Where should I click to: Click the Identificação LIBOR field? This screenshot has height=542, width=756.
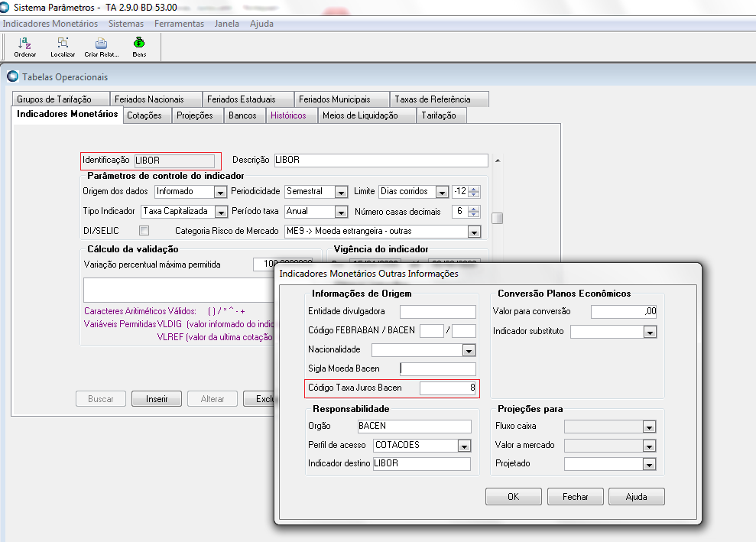click(174, 161)
